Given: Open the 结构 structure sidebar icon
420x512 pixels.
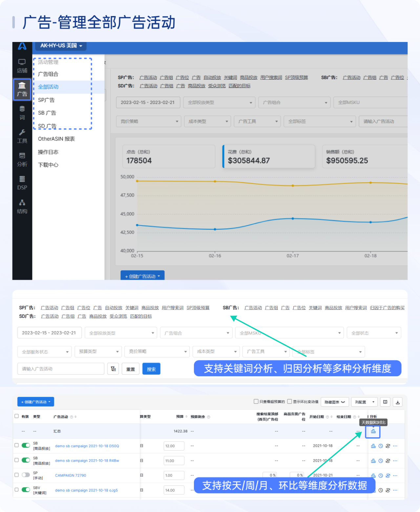Looking at the screenshot, I should (22, 207).
